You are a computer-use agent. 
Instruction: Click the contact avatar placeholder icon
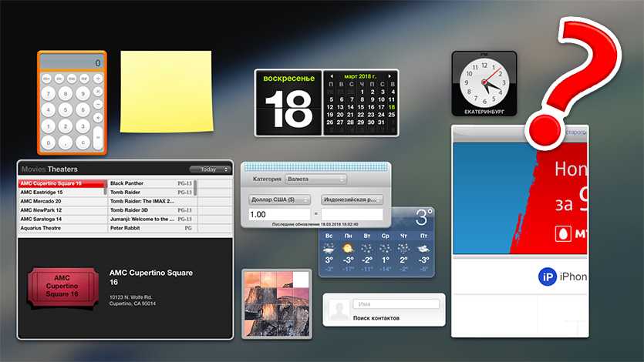(337, 310)
